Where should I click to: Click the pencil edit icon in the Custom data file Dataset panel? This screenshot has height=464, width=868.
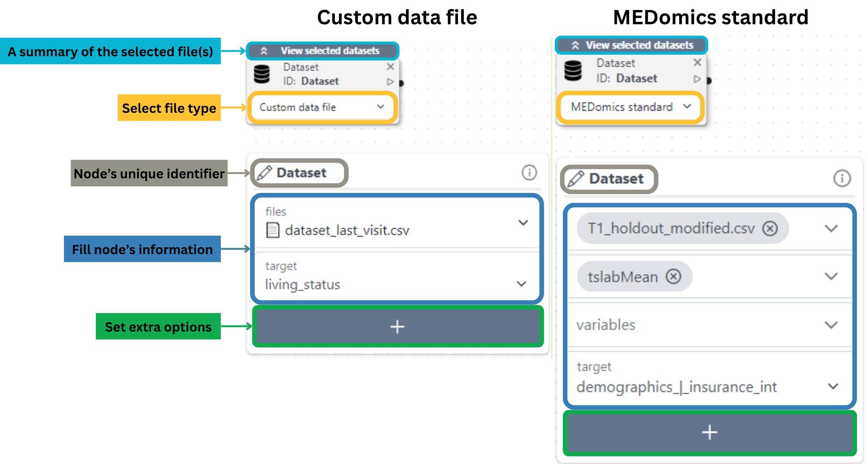tap(264, 173)
